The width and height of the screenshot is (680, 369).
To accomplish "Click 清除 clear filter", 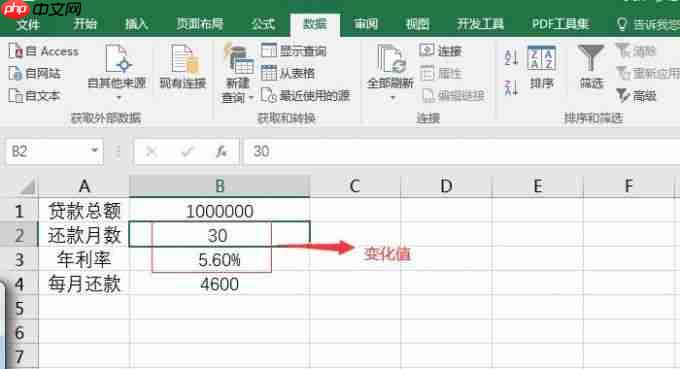I will [636, 51].
